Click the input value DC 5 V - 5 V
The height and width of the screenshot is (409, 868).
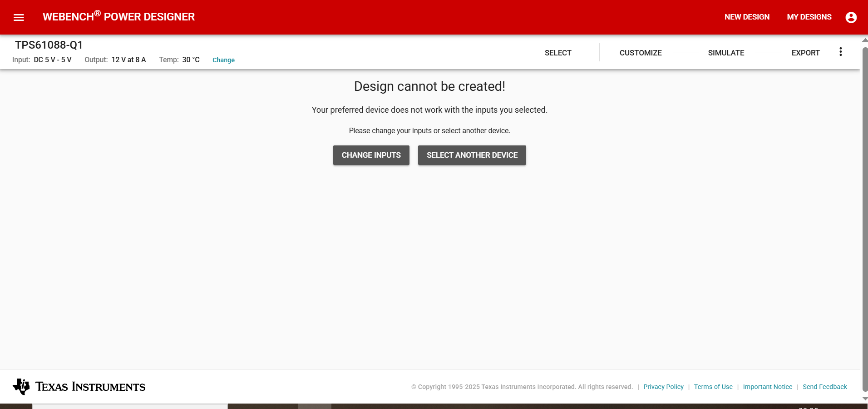(53, 60)
